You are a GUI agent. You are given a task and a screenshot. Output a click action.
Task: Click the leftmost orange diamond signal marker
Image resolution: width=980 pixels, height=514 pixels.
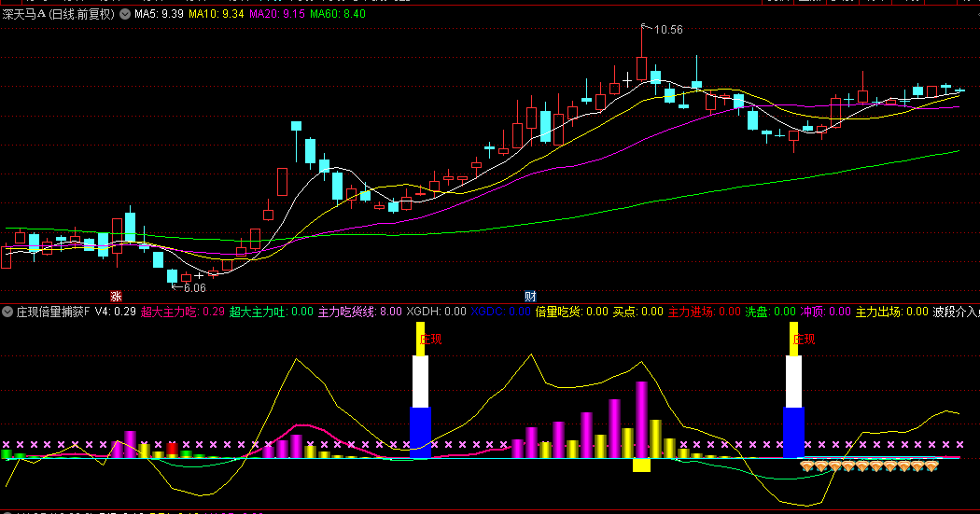click(807, 465)
